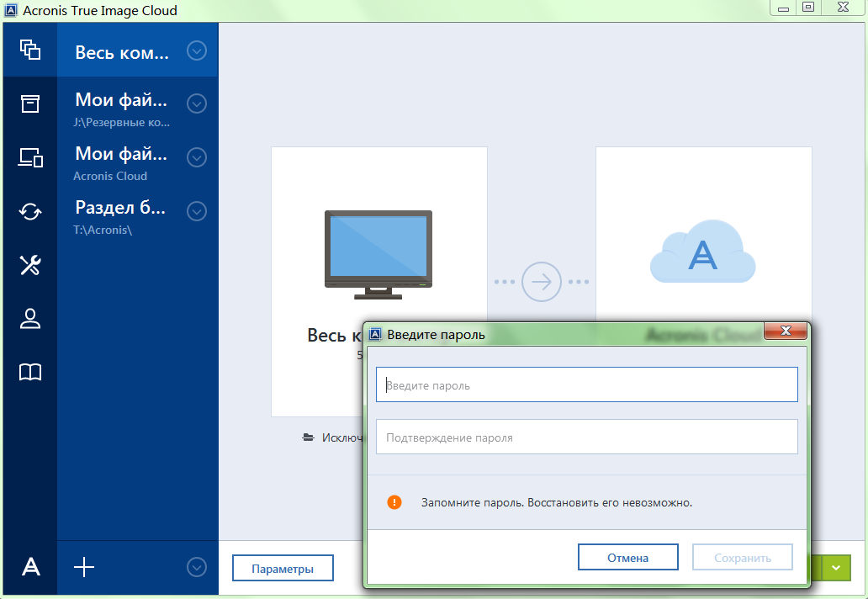The height and width of the screenshot is (599, 868).
Task: Open the Backup section icon in sidebar
Action: pyautogui.click(x=30, y=50)
